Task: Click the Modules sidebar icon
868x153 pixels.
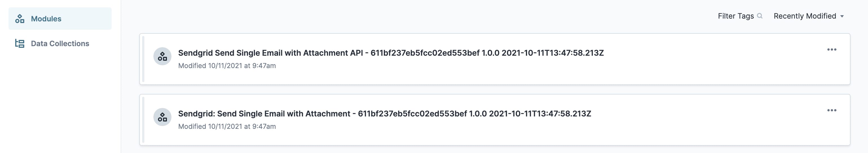Action: tap(20, 19)
